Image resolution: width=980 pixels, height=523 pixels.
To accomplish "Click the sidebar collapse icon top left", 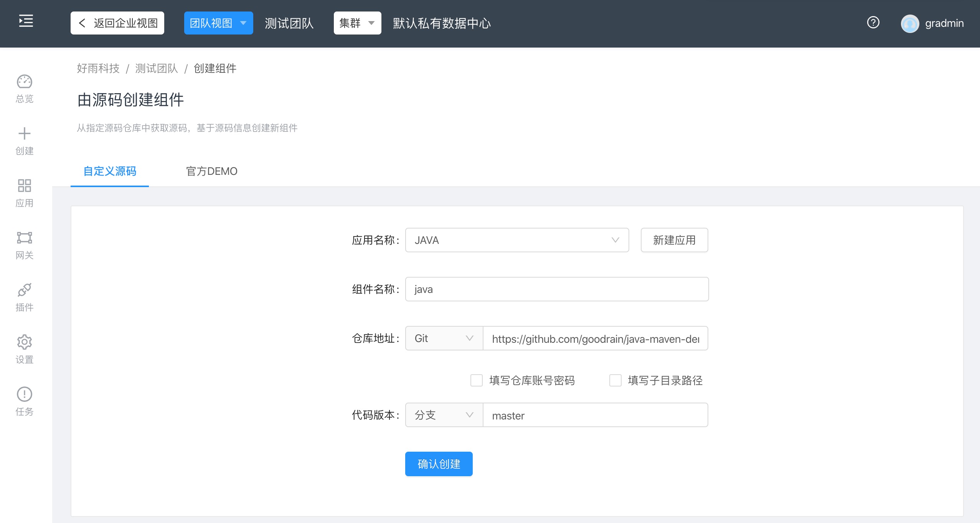I will pyautogui.click(x=25, y=21).
